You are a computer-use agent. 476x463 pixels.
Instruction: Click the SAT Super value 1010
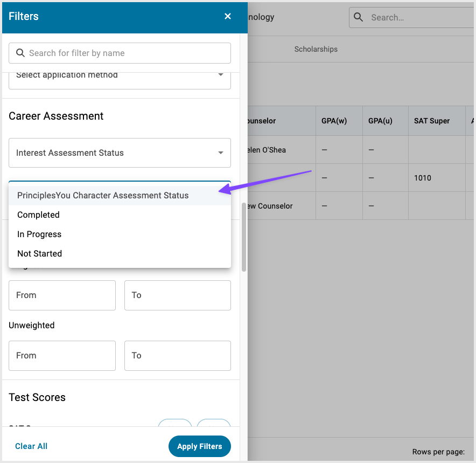[423, 178]
